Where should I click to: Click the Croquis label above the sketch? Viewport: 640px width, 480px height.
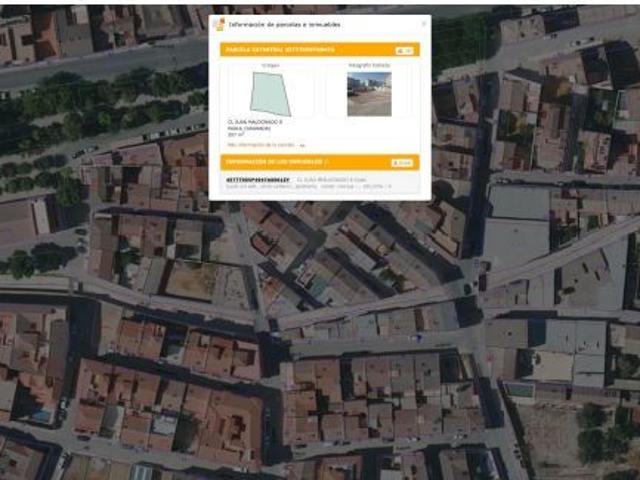(x=270, y=65)
